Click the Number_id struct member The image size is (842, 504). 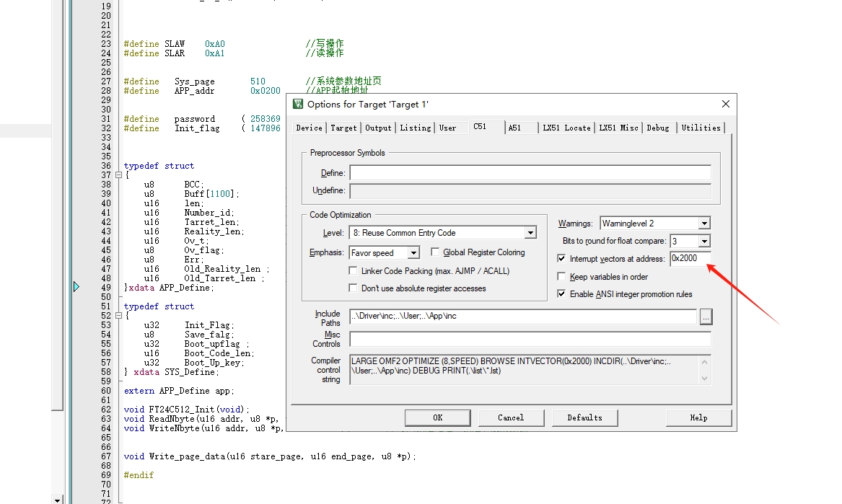point(209,213)
